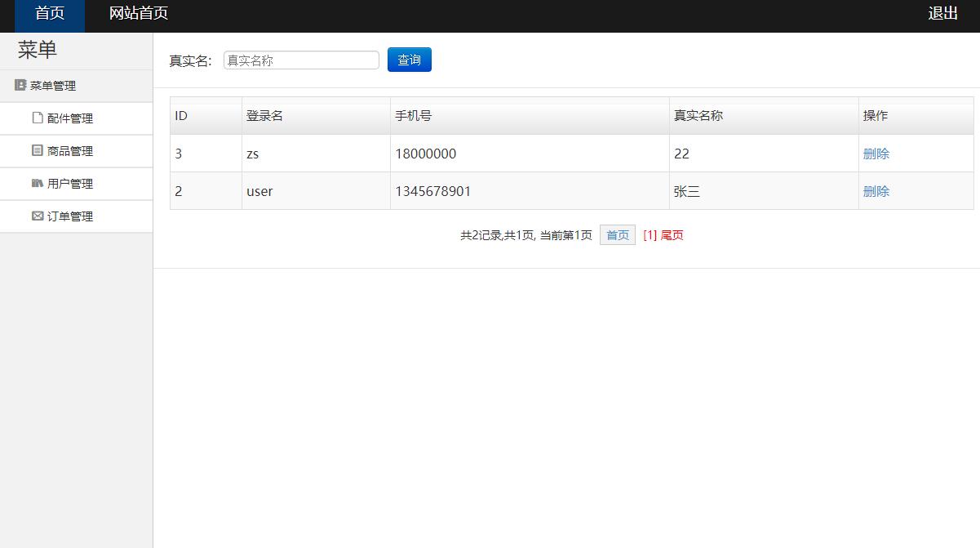Image resolution: width=980 pixels, height=548 pixels.
Task: Click the 配件管理 page icon
Action: 37,118
